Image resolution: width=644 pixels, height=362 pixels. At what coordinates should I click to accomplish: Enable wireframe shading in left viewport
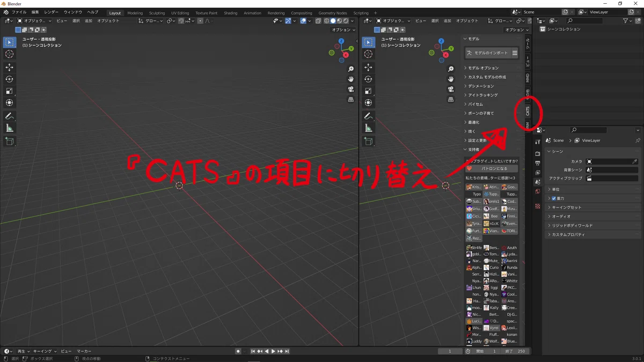[326, 21]
